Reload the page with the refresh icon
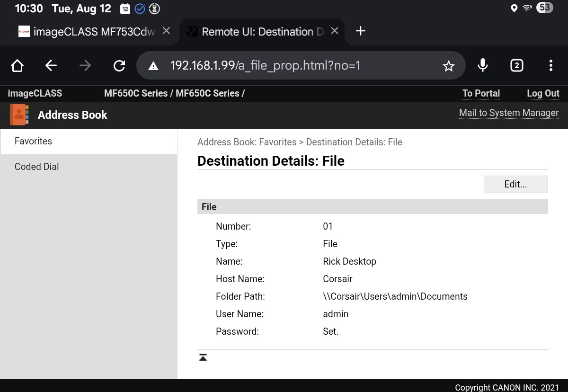The width and height of the screenshot is (568, 392). 119,66
